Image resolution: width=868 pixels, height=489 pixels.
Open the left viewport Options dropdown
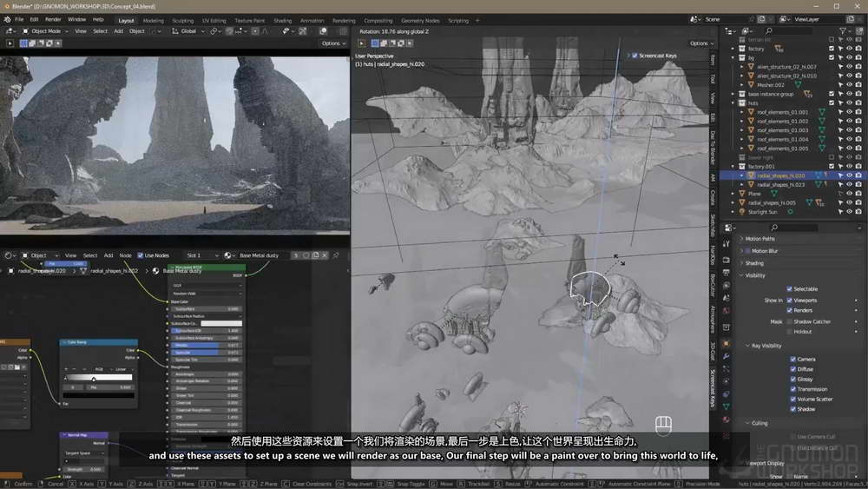coord(333,43)
